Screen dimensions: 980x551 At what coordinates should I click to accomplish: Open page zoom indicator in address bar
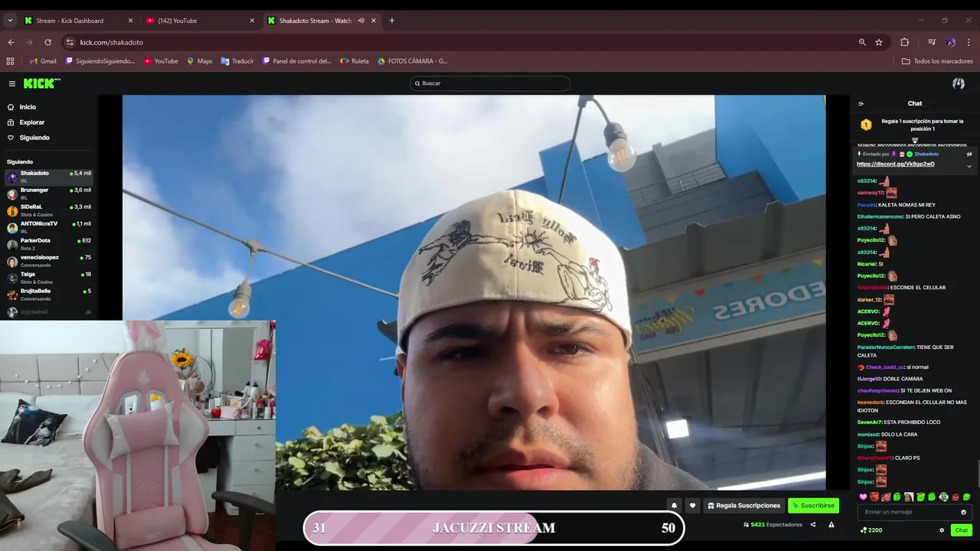pyautogui.click(x=862, y=42)
